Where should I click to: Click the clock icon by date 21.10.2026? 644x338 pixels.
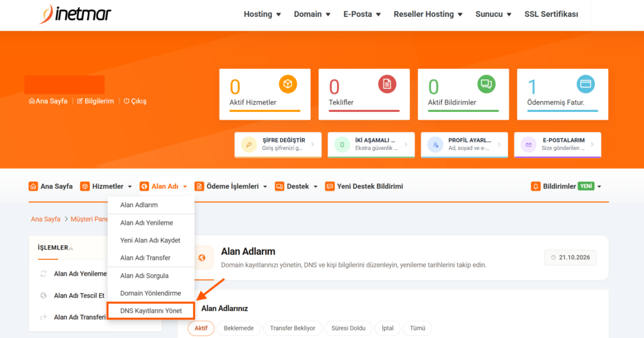coord(553,257)
